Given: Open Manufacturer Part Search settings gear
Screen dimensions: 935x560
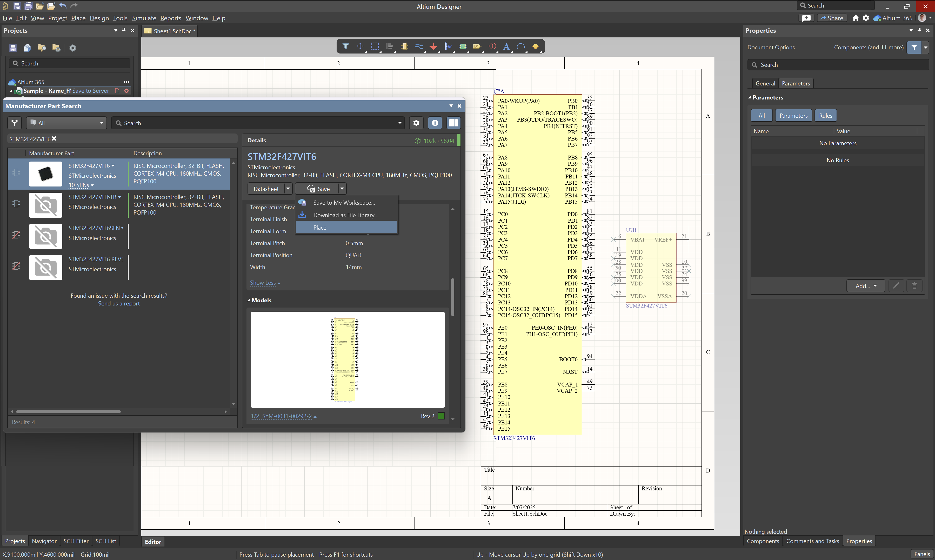Looking at the screenshot, I should (416, 123).
